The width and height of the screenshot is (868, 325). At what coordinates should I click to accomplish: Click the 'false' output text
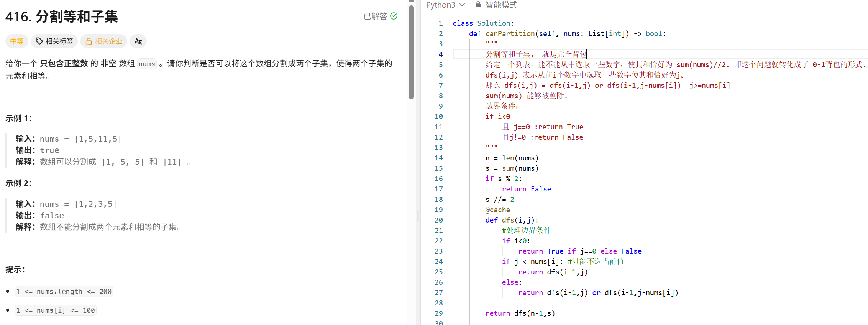click(52, 216)
